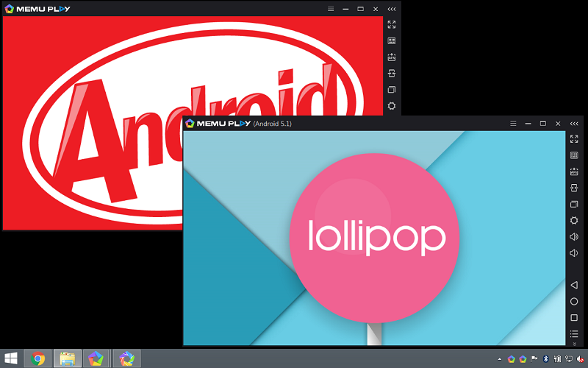Open multi-window manager icon in KitKat window sidebar
Screen dimensions: 588x368
pyautogui.click(x=392, y=90)
